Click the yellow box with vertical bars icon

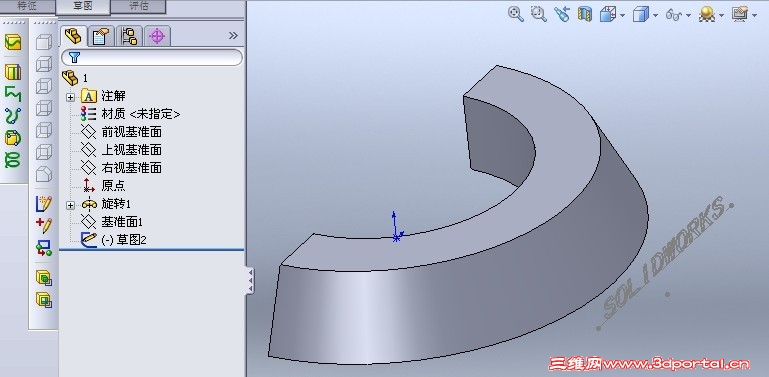coord(13,72)
